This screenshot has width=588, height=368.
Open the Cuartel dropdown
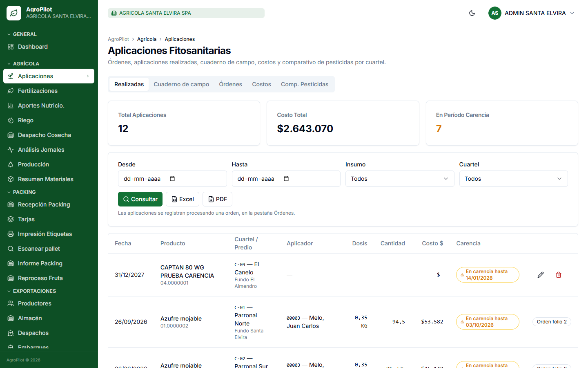pyautogui.click(x=513, y=179)
